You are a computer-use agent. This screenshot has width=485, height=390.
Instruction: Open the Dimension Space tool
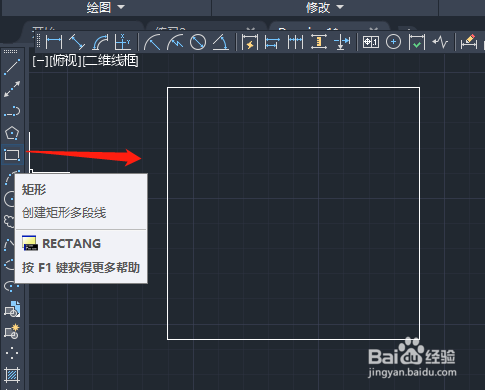319,42
